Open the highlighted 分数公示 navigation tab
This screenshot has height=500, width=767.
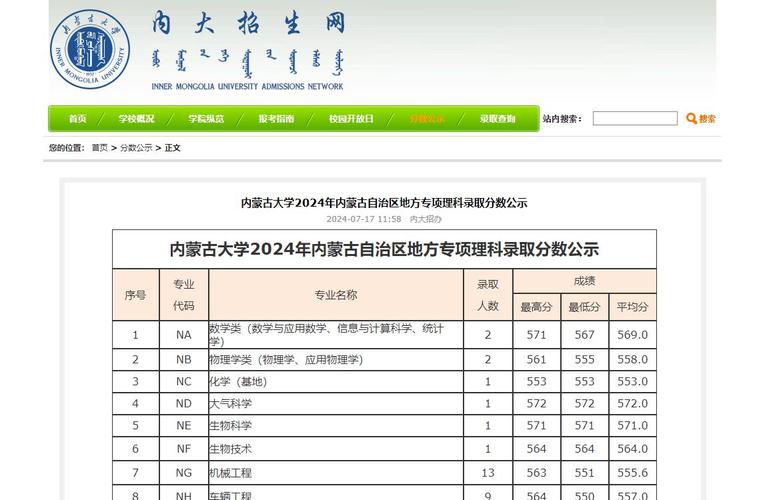click(427, 119)
